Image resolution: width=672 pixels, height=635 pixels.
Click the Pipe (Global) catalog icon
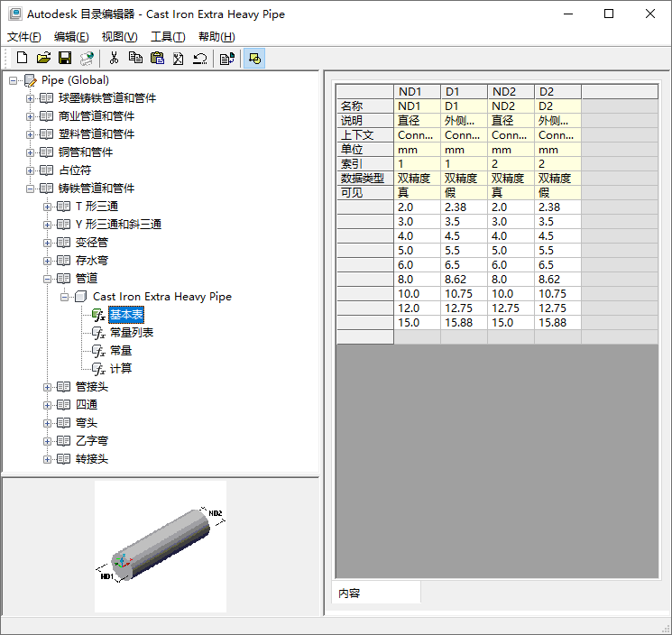tap(31, 80)
